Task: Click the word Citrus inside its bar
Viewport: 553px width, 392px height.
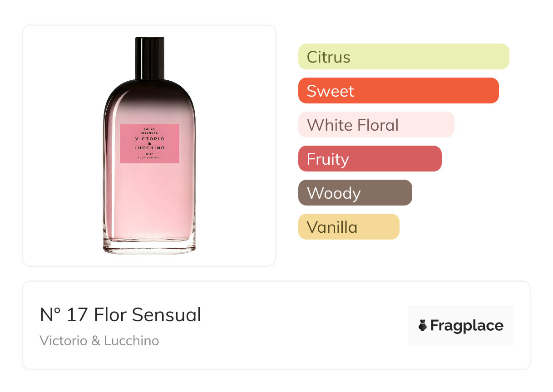Action: click(x=328, y=57)
